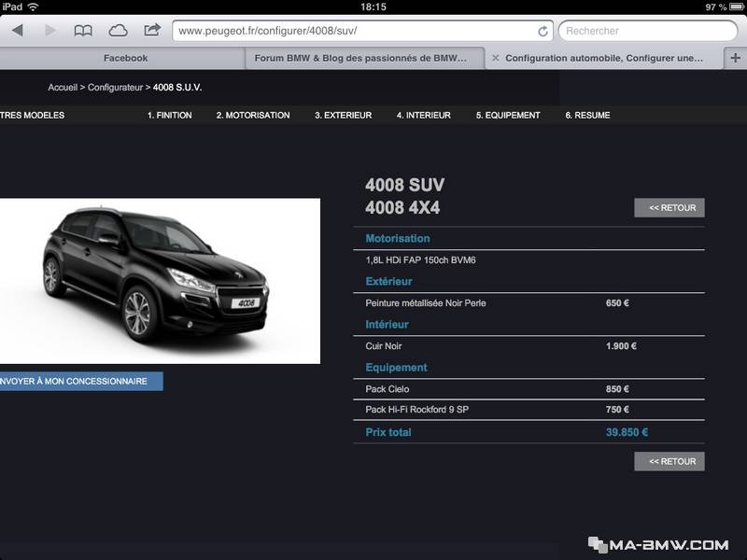Open step 1. FINITION
This screenshot has width=747, height=560.
pyautogui.click(x=170, y=115)
